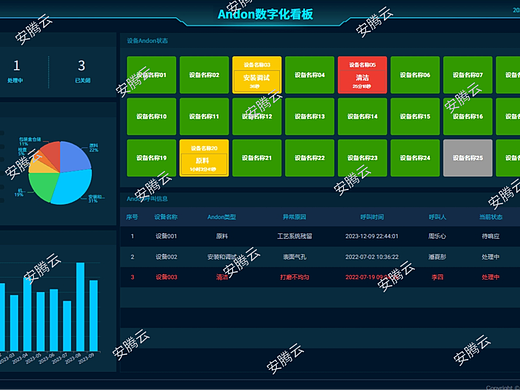Viewport: 520px width, 390px height.
Task: Click the 待响应 status cell
Action: pyautogui.click(x=491, y=236)
